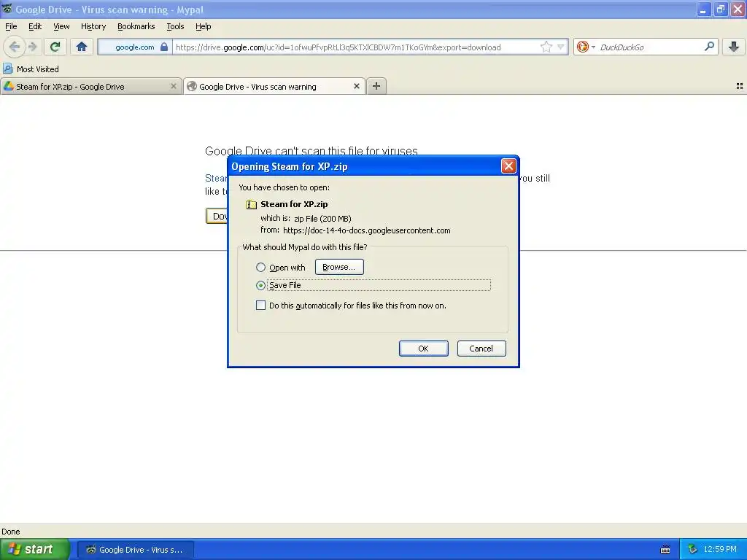Restore down the Mypal browser window

point(720,9)
